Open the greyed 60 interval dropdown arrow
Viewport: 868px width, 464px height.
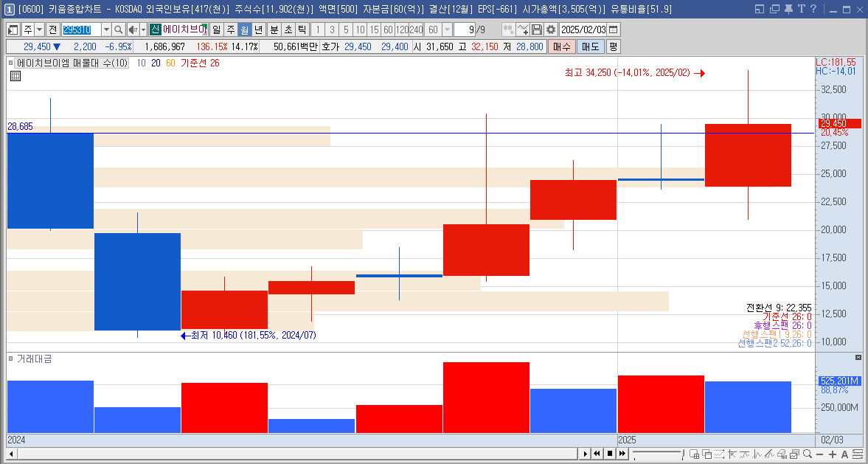(x=448, y=30)
